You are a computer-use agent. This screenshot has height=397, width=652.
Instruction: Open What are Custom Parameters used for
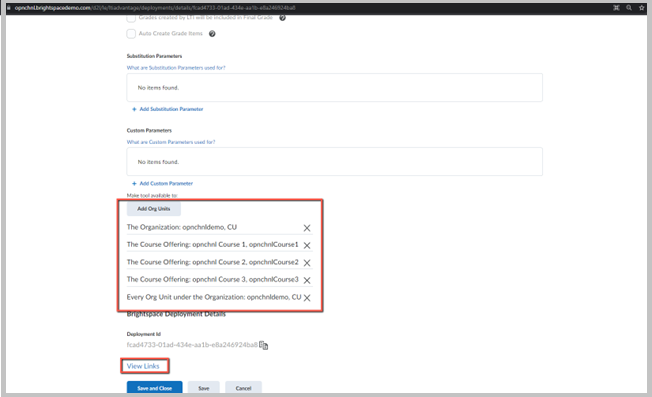pyautogui.click(x=171, y=142)
